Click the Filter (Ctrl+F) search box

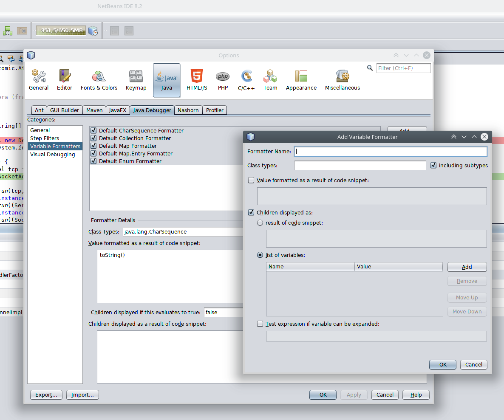coord(403,68)
